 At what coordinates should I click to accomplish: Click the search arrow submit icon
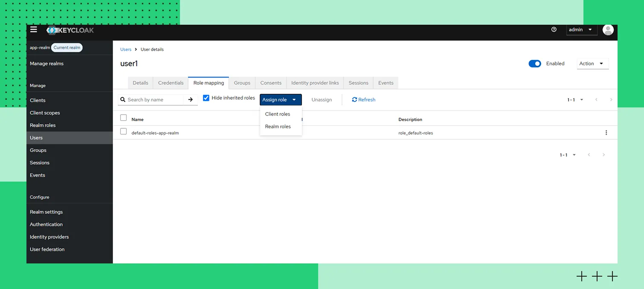190,100
